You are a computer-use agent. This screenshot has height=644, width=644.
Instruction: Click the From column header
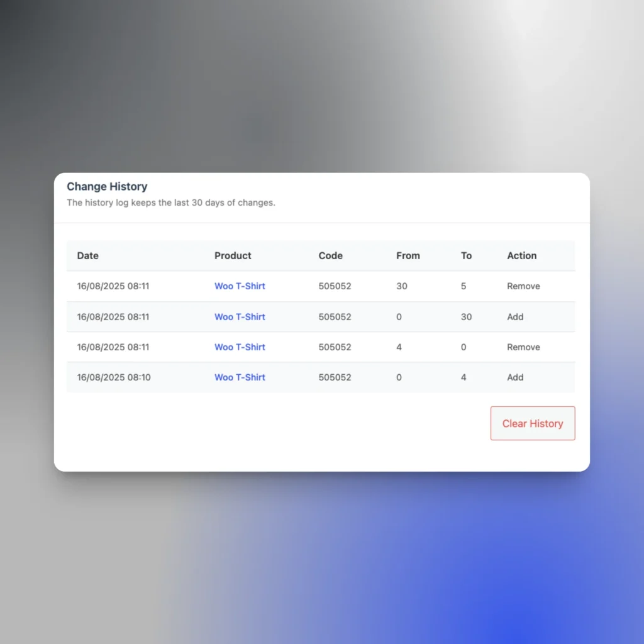[408, 256]
